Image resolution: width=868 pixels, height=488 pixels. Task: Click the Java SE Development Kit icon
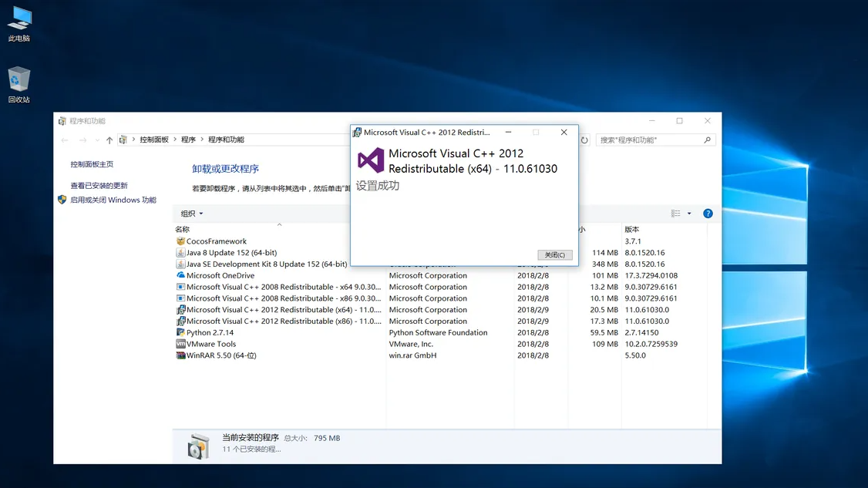tap(180, 264)
